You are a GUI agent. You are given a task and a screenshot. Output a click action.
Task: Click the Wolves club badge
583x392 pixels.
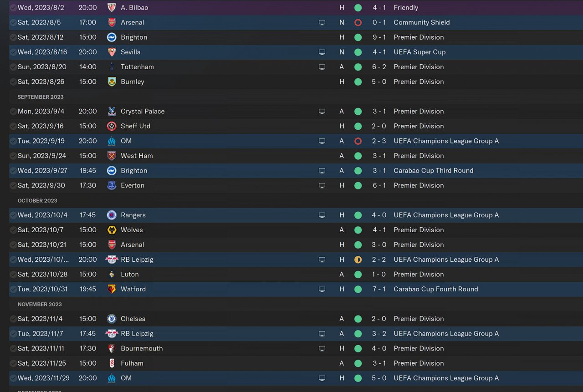click(112, 230)
